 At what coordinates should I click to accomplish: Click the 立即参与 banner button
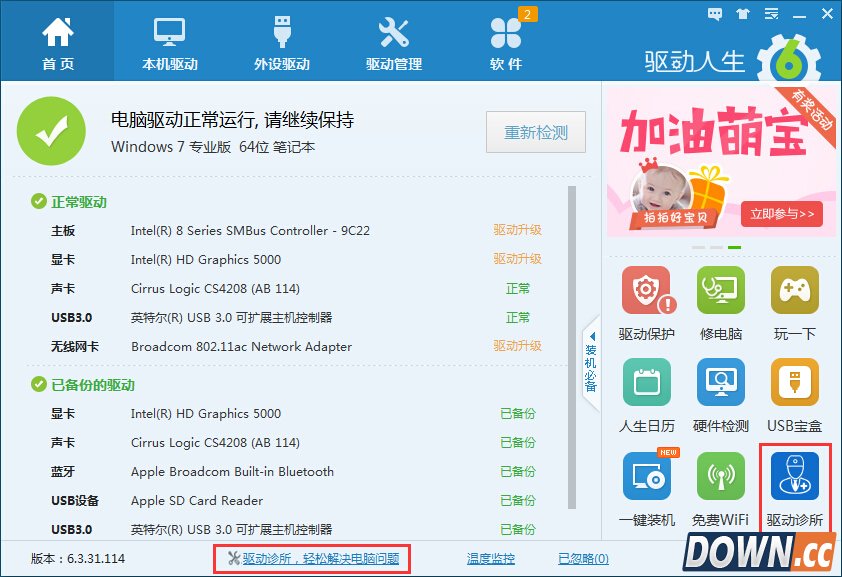tap(781, 213)
